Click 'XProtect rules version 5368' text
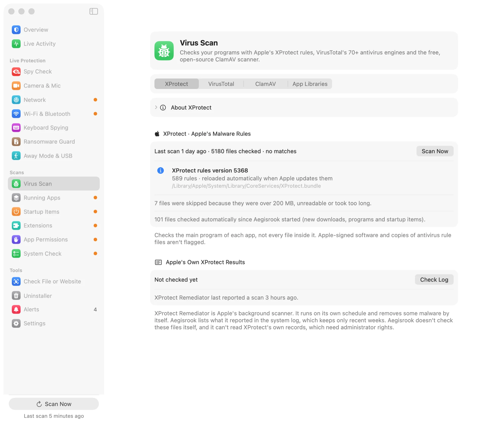504x427 pixels. (x=210, y=170)
